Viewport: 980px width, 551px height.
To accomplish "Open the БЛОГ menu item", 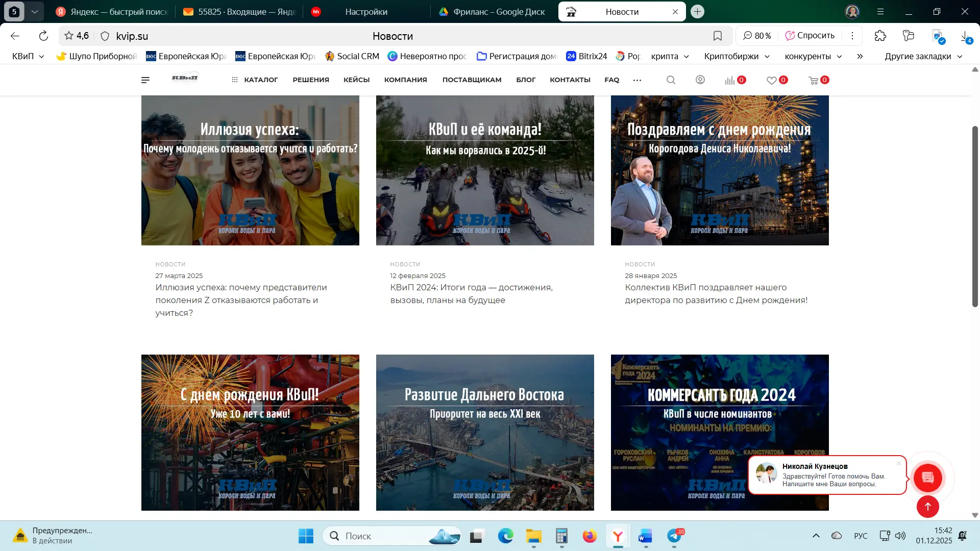I will pyautogui.click(x=526, y=80).
